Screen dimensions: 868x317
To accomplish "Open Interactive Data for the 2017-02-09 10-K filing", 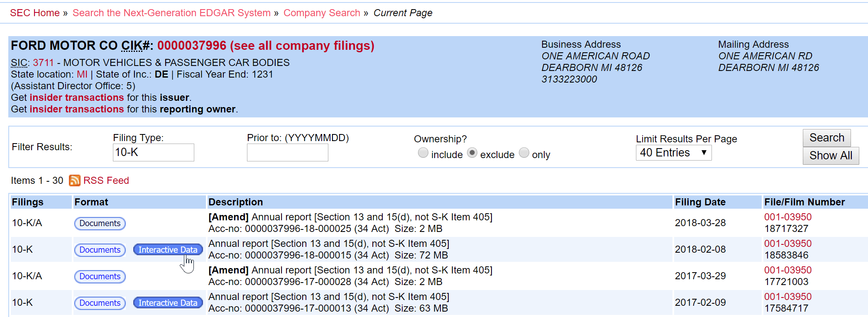I will pyautogui.click(x=168, y=303).
